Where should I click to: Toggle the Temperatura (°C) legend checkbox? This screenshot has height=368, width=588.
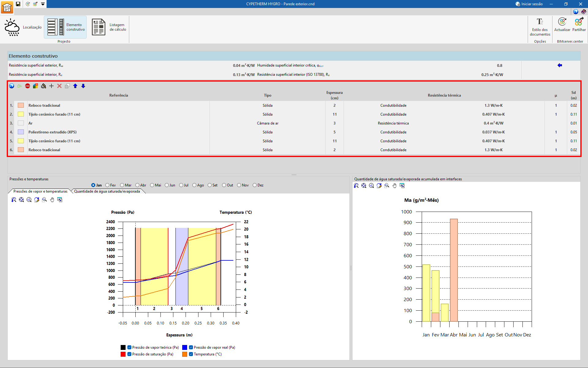[x=191, y=354]
